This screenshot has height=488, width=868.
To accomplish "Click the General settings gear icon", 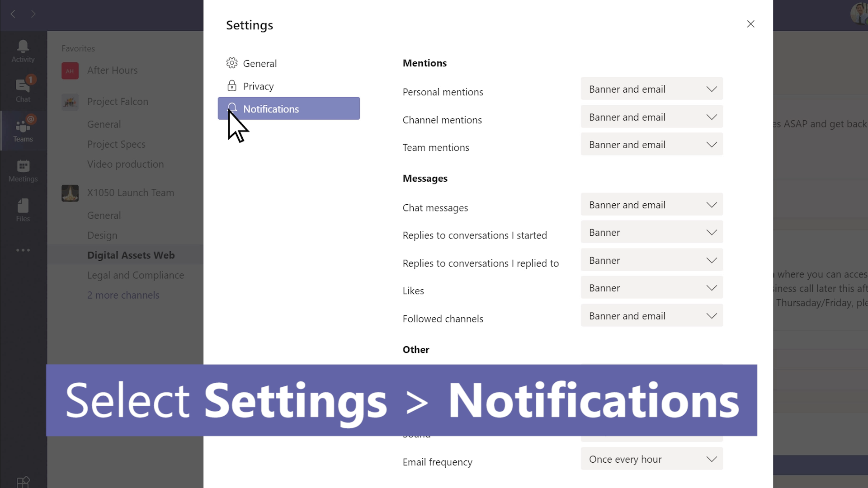I will 232,63.
